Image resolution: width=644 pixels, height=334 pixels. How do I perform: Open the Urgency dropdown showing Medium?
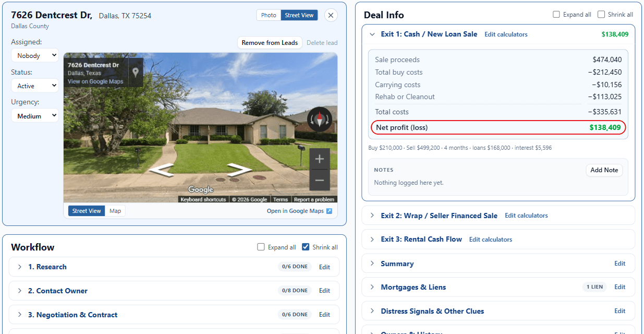coord(35,116)
